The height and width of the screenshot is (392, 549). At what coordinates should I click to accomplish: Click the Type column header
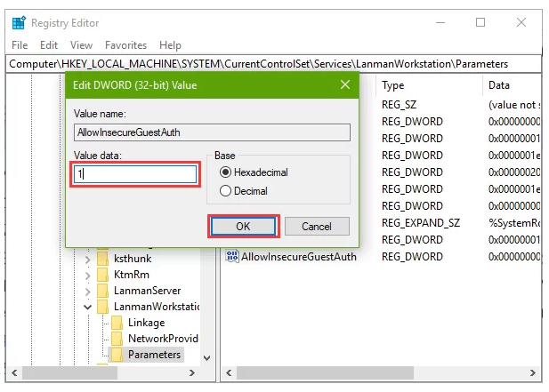[x=393, y=85]
